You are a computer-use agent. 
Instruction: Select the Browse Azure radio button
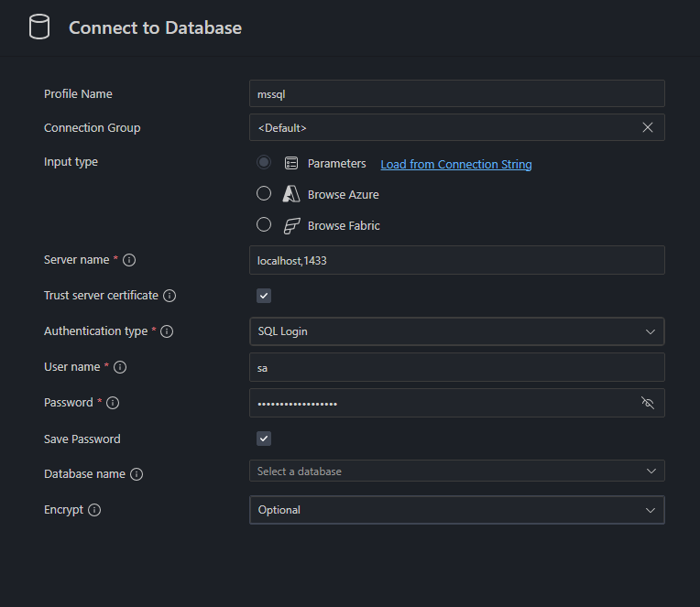pos(263,193)
